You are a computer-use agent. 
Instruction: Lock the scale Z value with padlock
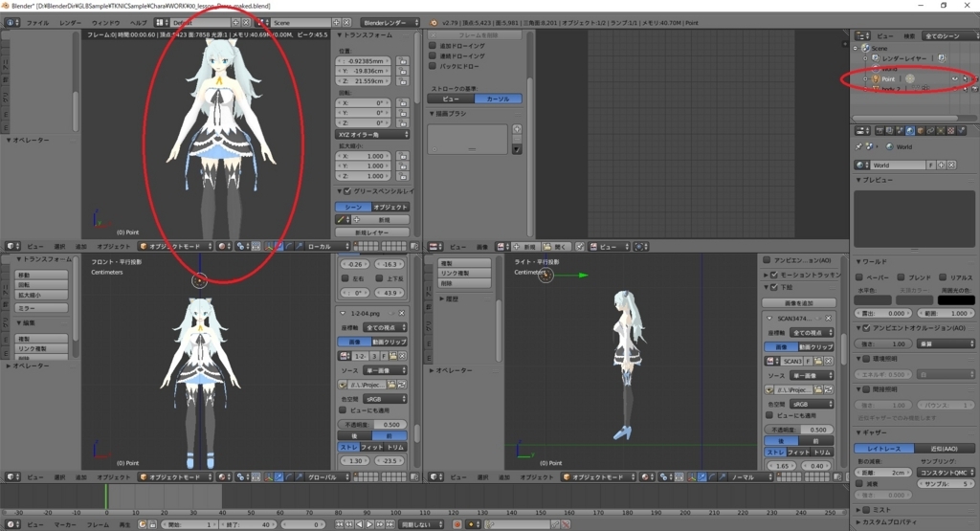pos(403,176)
